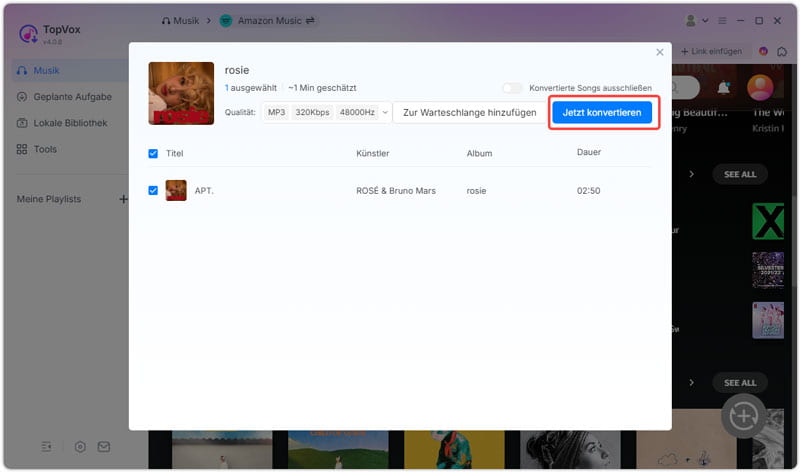Click the lower SEE ALL button
Viewport: 800px width, 472px height.
pyautogui.click(x=740, y=383)
